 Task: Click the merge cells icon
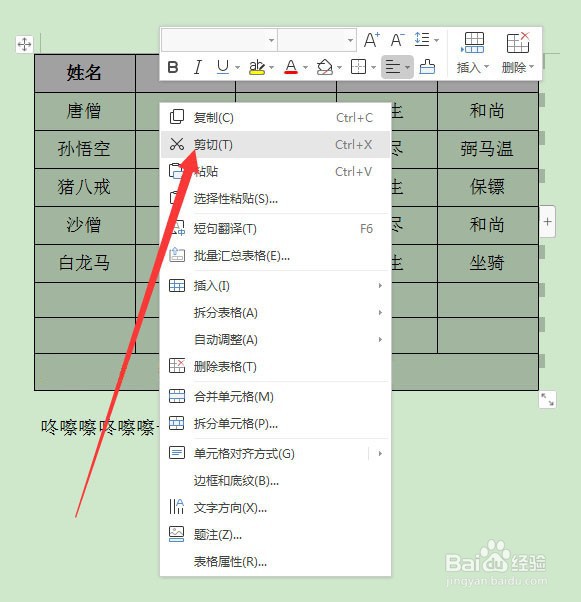pyautogui.click(x=177, y=396)
